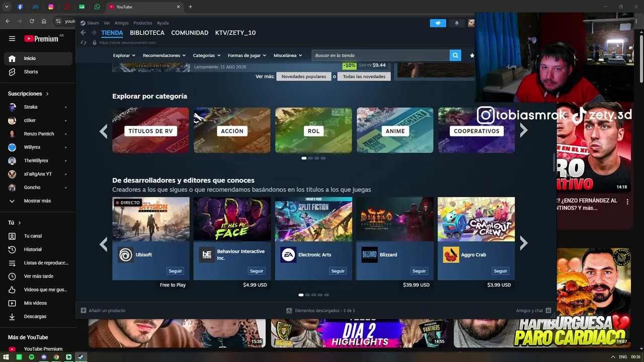Click the Buscar en la tienda search field

[x=380, y=55]
